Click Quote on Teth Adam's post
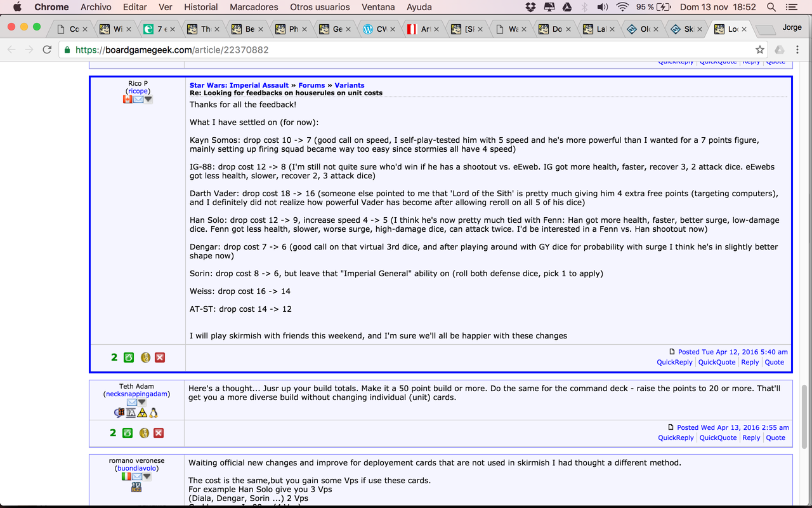Image resolution: width=812 pixels, height=508 pixels. 776,438
